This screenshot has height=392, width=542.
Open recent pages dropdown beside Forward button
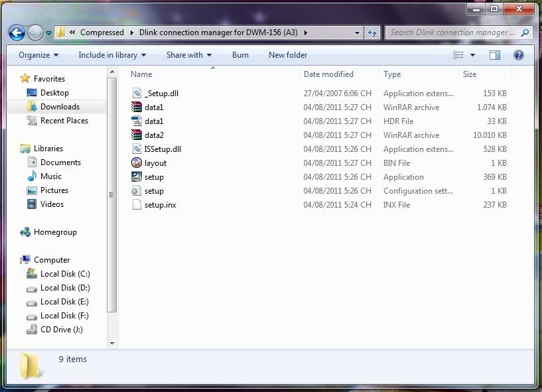coord(48,33)
